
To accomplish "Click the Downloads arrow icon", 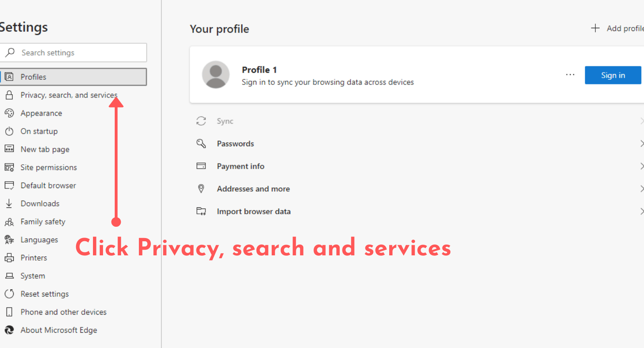I will [x=9, y=203].
